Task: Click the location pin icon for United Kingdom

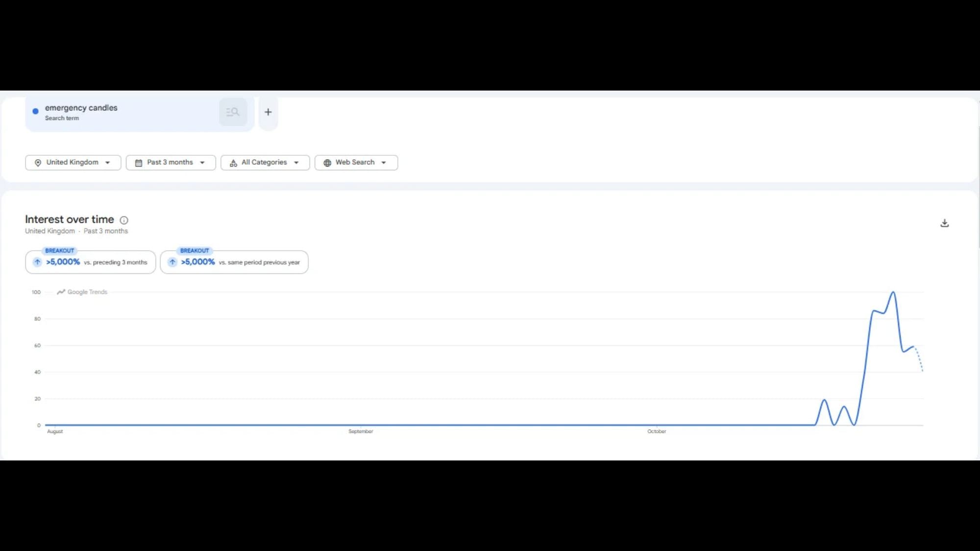Action: click(38, 163)
